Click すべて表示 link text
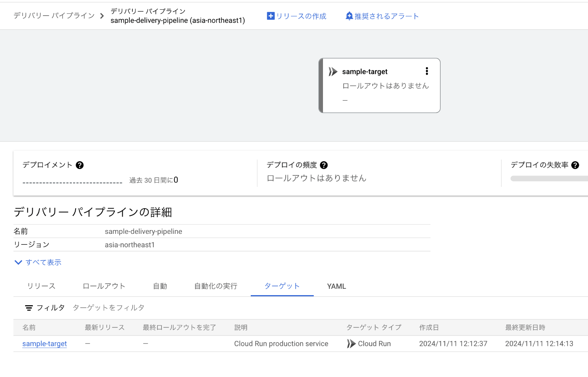 tap(43, 262)
